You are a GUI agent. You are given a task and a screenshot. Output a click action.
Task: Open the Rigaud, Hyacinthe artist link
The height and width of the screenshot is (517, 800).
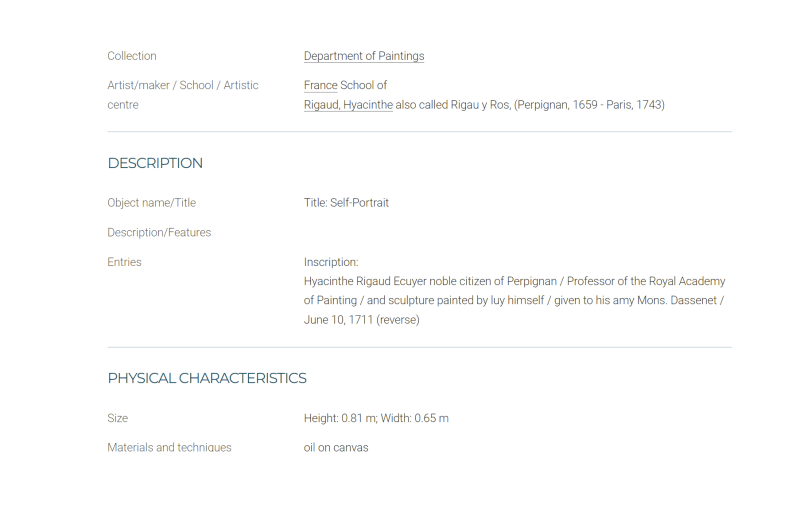click(x=348, y=105)
